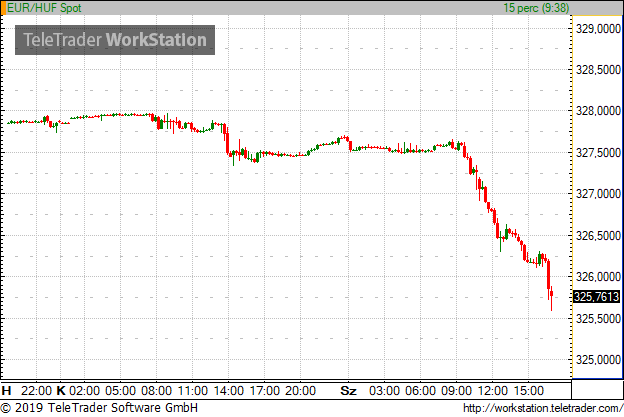
Task: Click the 326,5000 price axis label
Action: pos(598,236)
